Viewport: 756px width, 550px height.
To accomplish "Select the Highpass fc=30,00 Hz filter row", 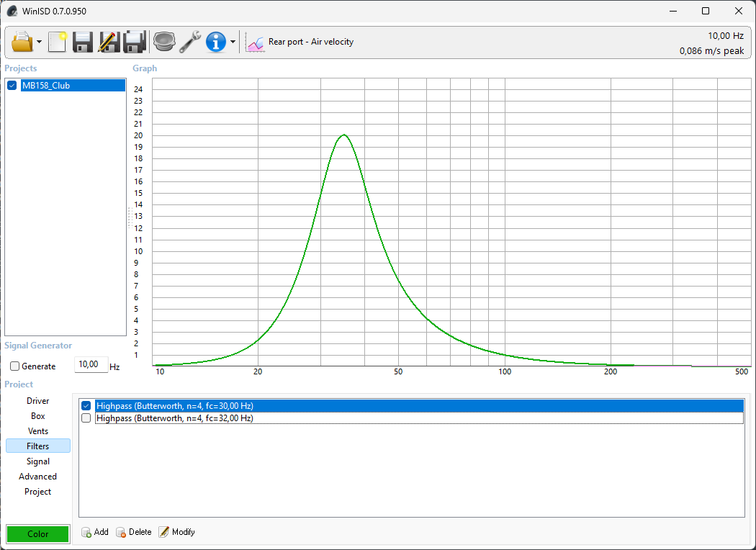I will coord(420,406).
